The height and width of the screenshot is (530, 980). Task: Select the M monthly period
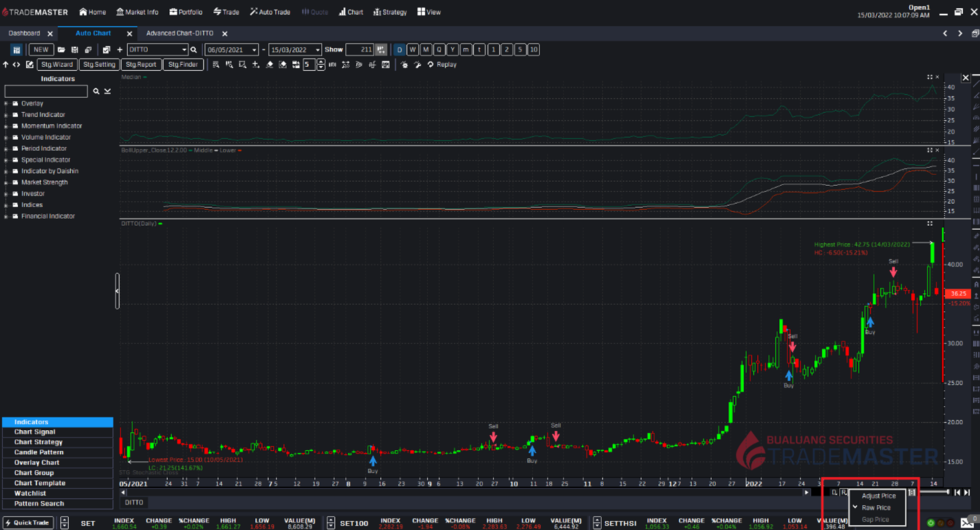coord(426,50)
